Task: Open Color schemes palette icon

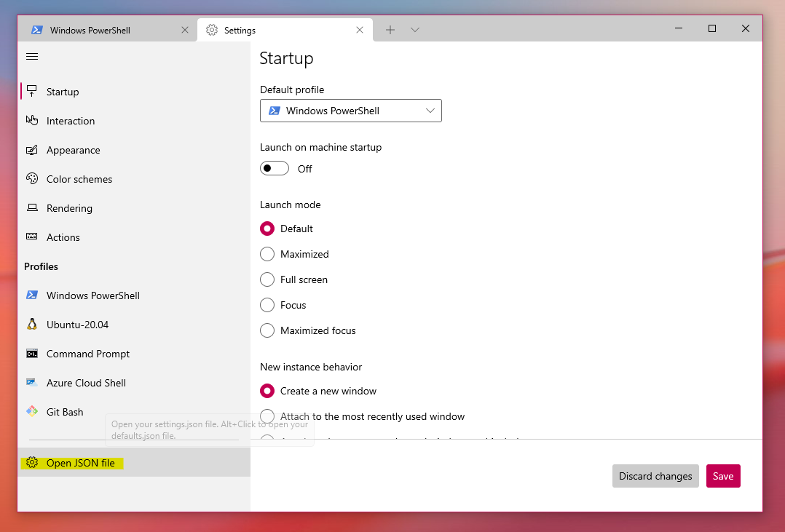Action: coord(32,179)
